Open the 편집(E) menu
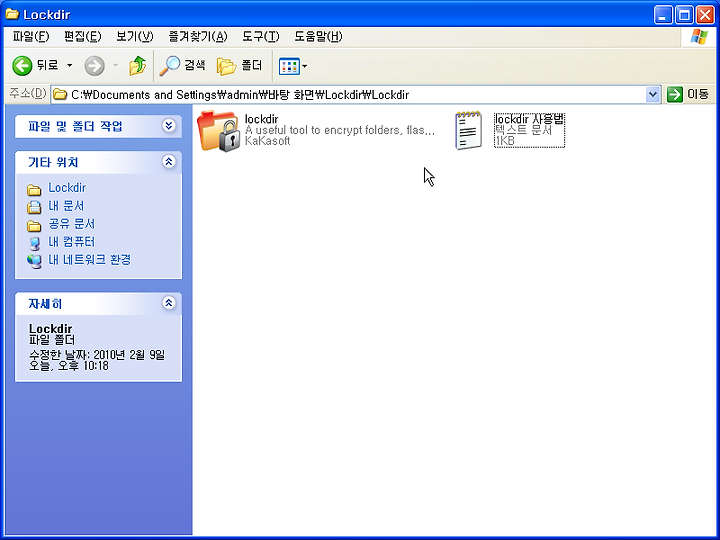Screen dimensions: 720x540 [x=82, y=37]
